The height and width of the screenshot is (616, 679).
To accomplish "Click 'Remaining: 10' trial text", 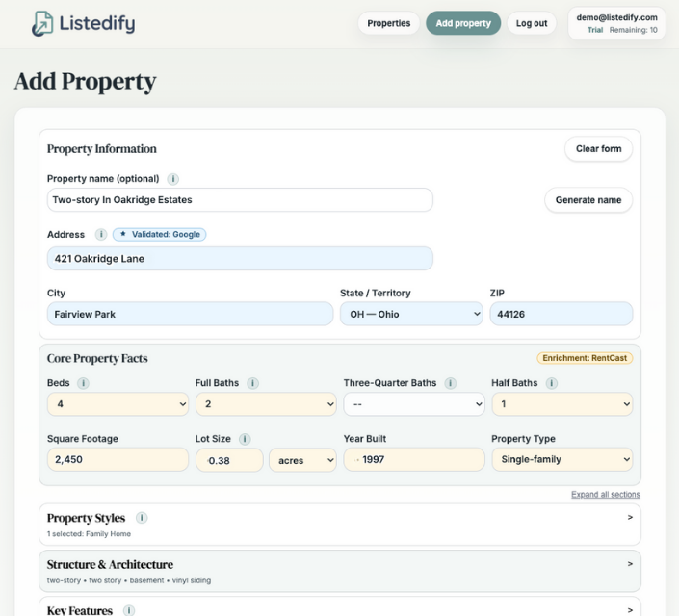I will click(633, 30).
